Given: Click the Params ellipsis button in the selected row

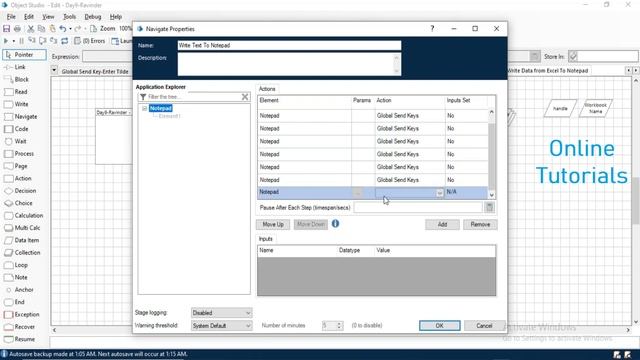Looking at the screenshot, I should pos(357,193).
